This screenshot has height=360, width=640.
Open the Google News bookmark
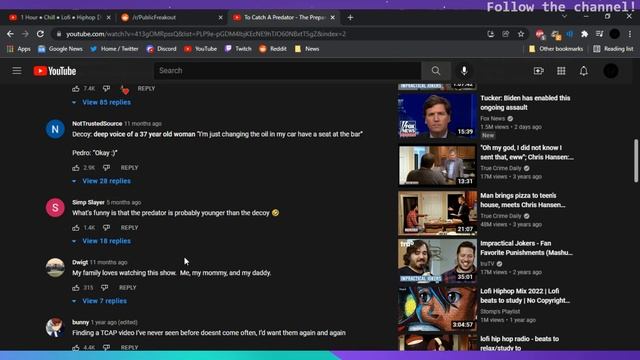[60, 49]
